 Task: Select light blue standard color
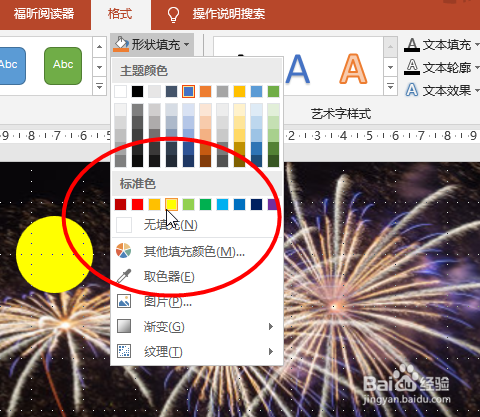[x=222, y=204]
